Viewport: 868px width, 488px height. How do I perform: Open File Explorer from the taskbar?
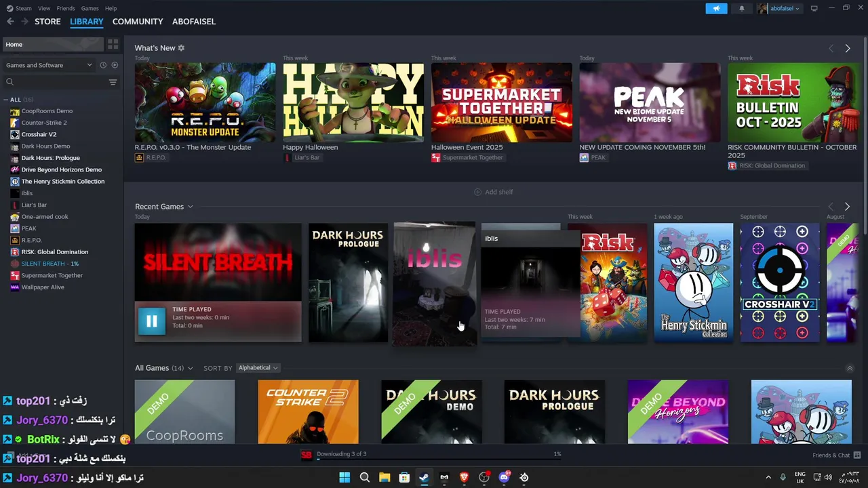point(384,477)
